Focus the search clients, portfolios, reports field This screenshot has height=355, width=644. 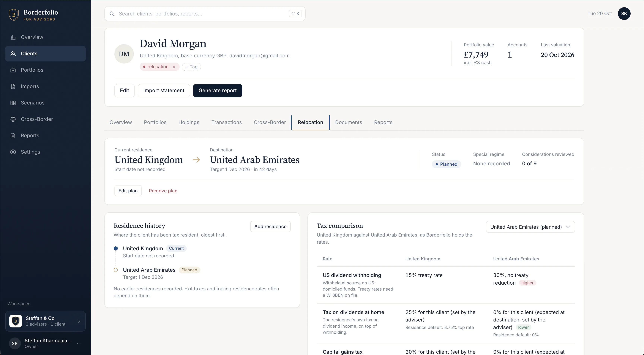205,14
